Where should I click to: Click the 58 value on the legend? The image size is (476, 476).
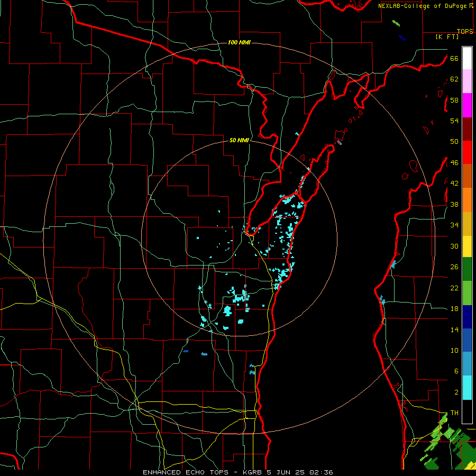(454, 100)
